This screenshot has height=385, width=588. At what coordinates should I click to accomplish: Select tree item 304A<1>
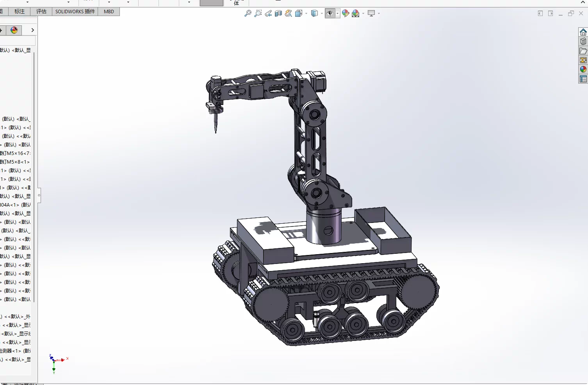pyautogui.click(x=15, y=205)
